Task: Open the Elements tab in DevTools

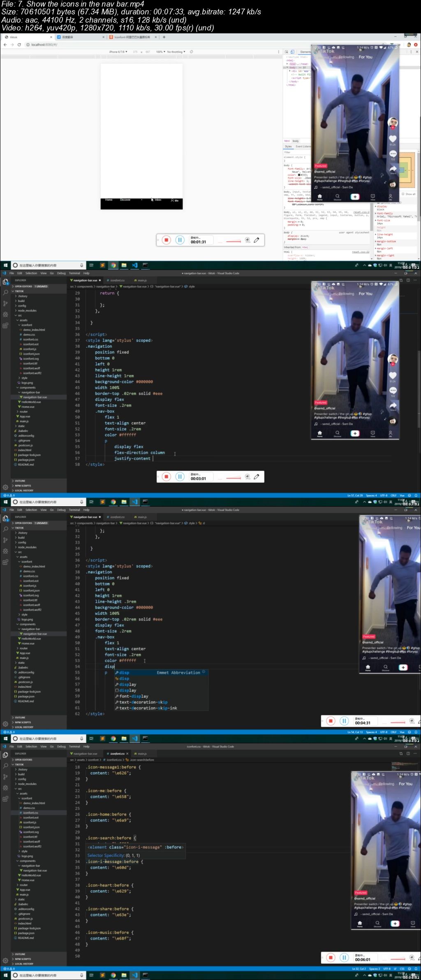Action: 305,52
